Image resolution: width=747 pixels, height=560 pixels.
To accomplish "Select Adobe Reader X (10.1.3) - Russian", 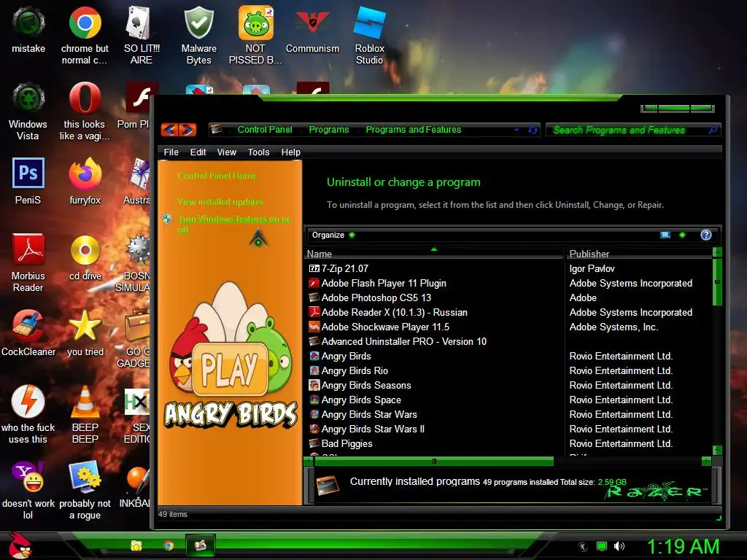I will [395, 312].
